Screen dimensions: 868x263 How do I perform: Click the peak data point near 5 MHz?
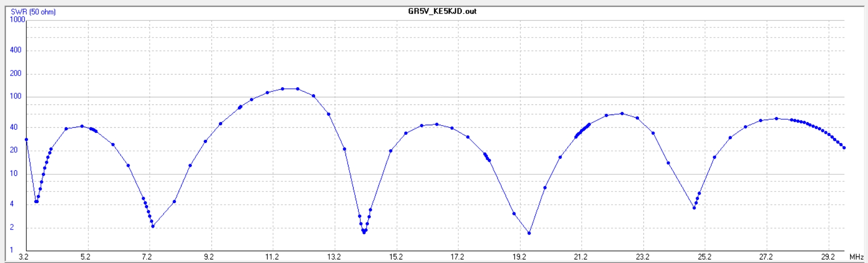tap(82, 126)
